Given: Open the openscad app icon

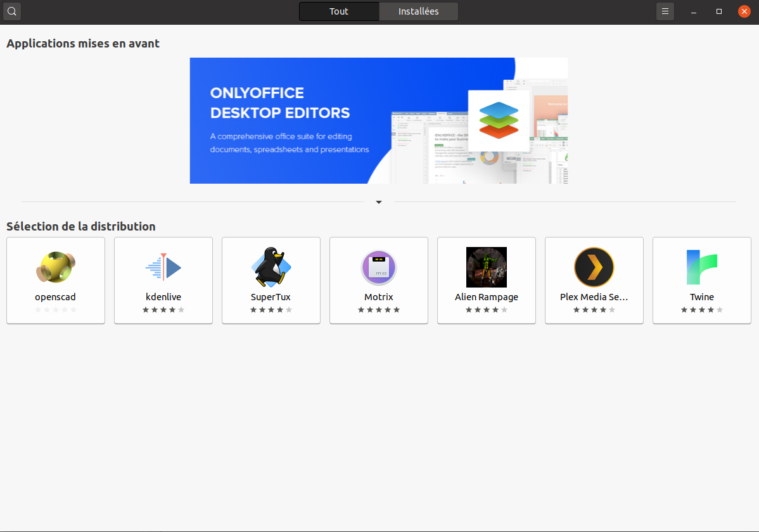Looking at the screenshot, I should tap(56, 267).
